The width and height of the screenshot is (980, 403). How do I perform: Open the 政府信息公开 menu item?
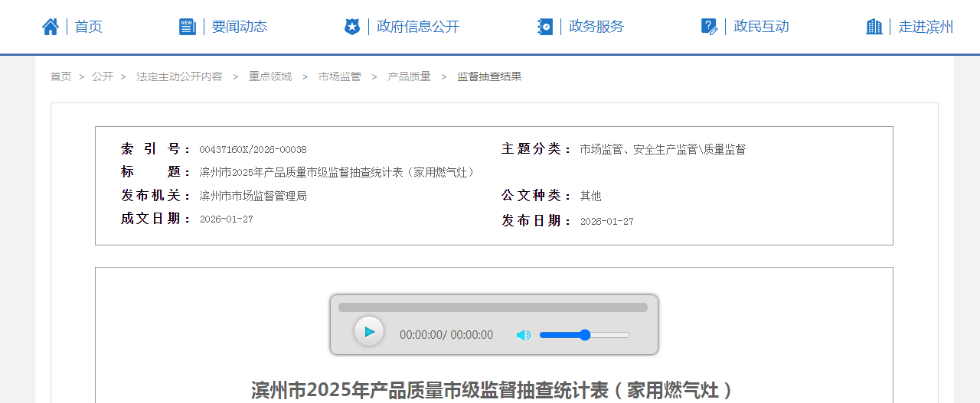[x=418, y=27]
